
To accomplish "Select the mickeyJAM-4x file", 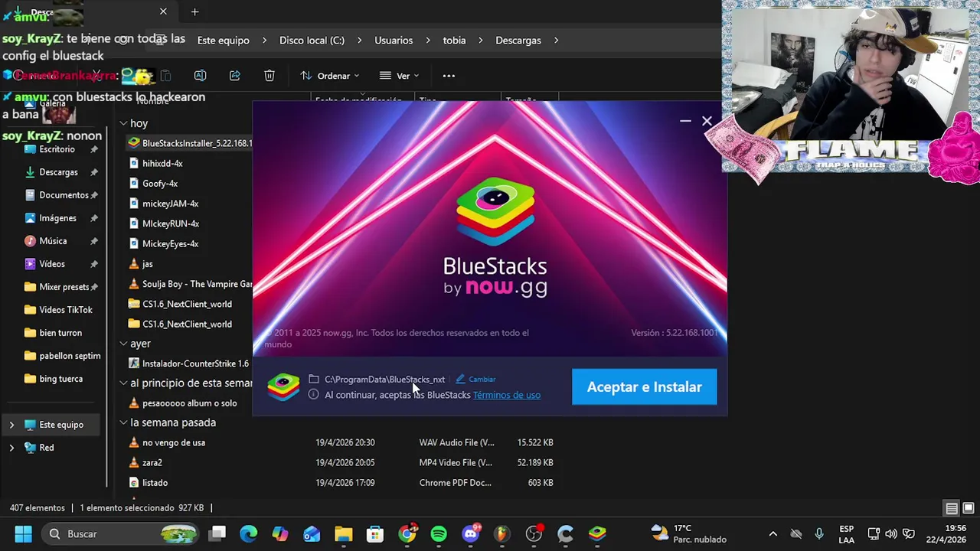I will coord(170,204).
